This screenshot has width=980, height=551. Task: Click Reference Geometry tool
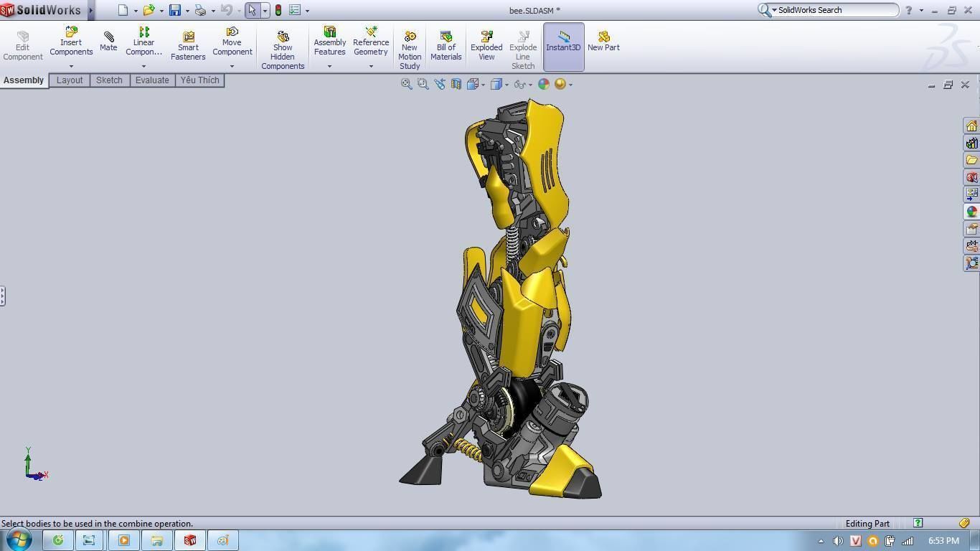(x=371, y=42)
